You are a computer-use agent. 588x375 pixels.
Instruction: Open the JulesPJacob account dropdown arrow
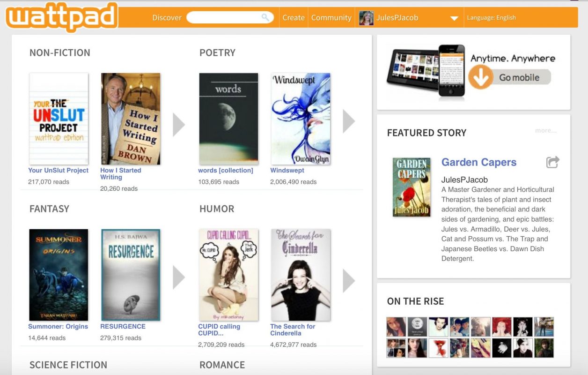[454, 18]
